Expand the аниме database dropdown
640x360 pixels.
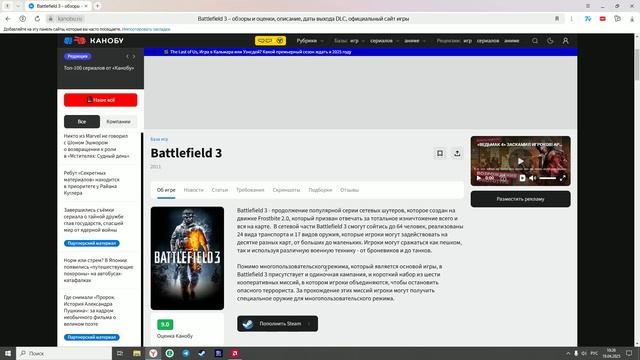point(415,41)
